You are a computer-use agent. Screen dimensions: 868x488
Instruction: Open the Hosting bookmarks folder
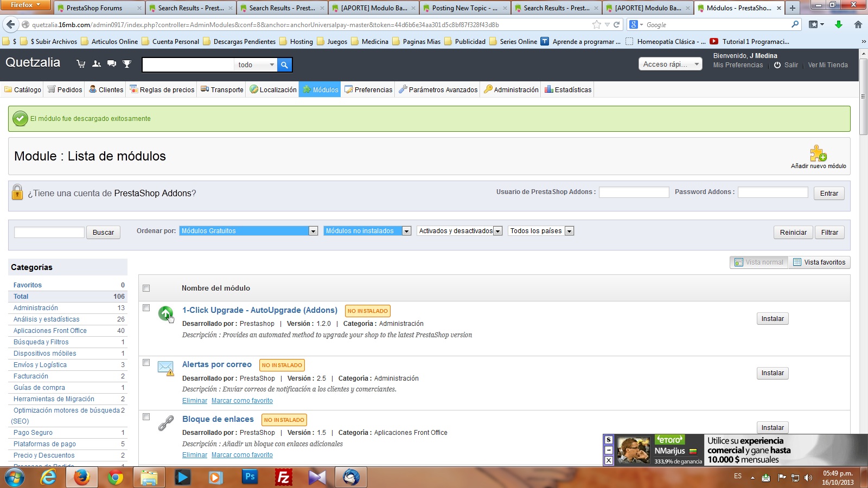pos(296,42)
